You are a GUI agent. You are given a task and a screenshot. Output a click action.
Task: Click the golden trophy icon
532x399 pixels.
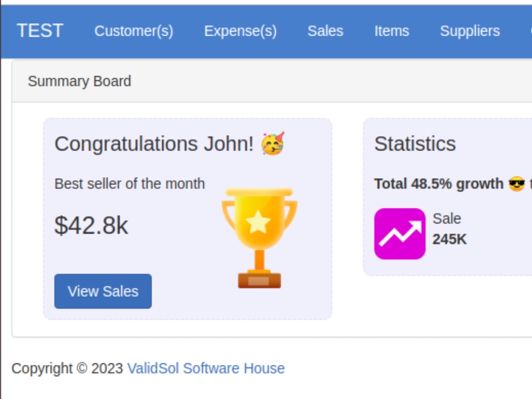click(259, 238)
